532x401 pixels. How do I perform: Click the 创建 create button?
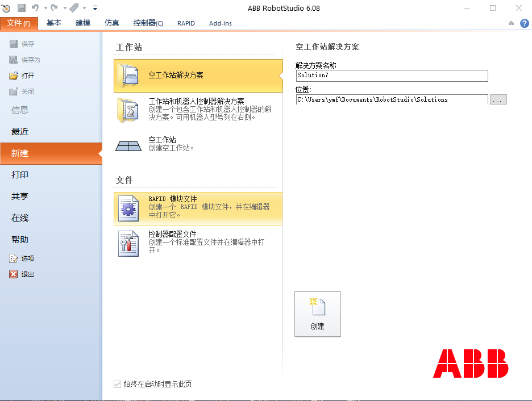pos(318,314)
